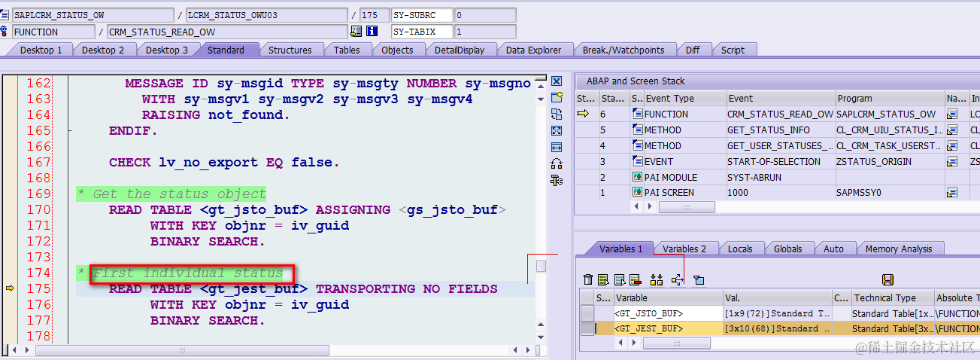Click the <GT_JEST_BUF> value cell
This screenshot has height=360, width=980.
tap(777, 328)
